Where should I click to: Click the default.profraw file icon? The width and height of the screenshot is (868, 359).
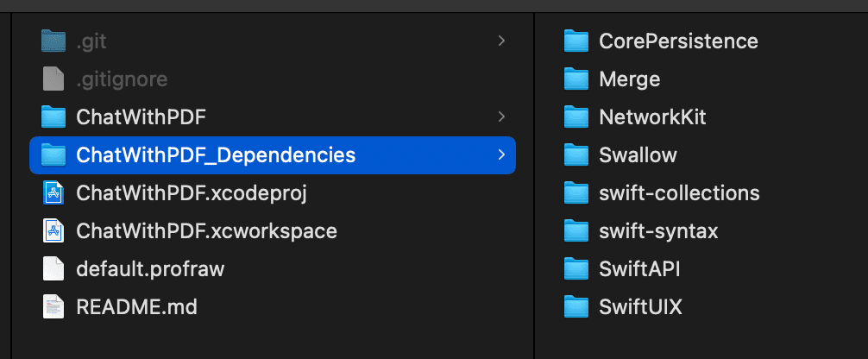(x=53, y=268)
